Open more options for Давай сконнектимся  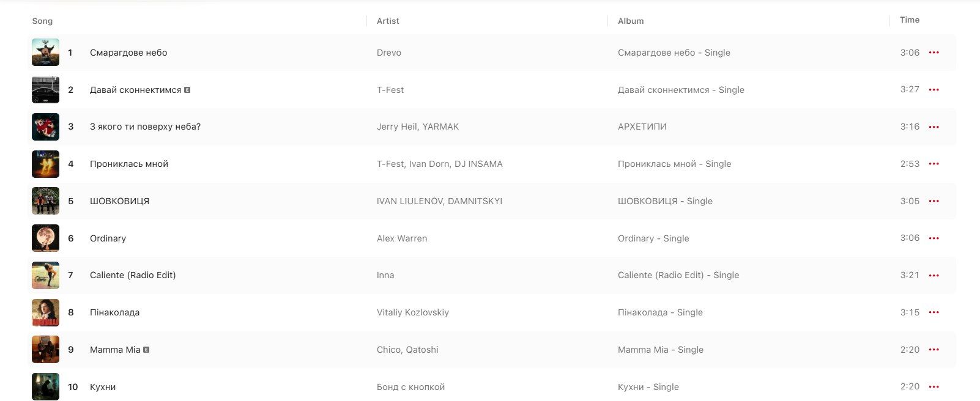[x=934, y=90]
